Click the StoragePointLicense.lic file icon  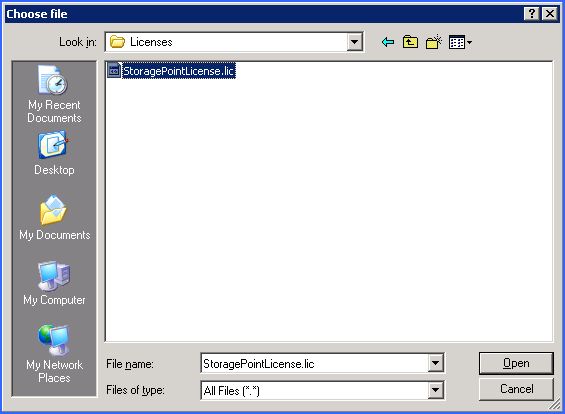114,71
